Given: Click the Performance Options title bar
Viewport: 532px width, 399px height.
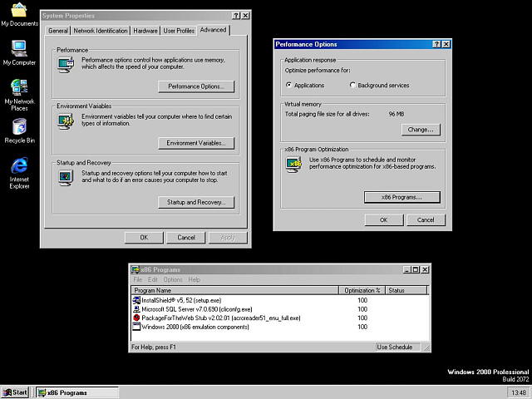Looking at the screenshot, I should pos(362,44).
